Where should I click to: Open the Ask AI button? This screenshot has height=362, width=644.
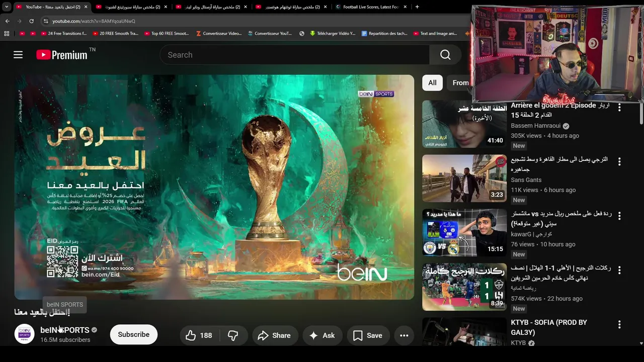click(322, 335)
